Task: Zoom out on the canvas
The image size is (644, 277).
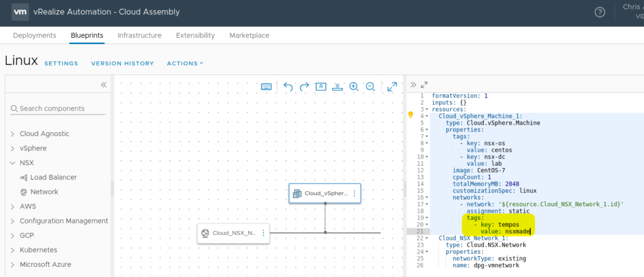Action: click(x=370, y=87)
